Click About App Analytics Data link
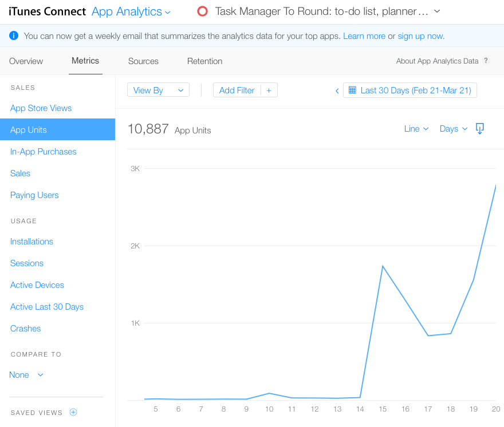 click(437, 61)
